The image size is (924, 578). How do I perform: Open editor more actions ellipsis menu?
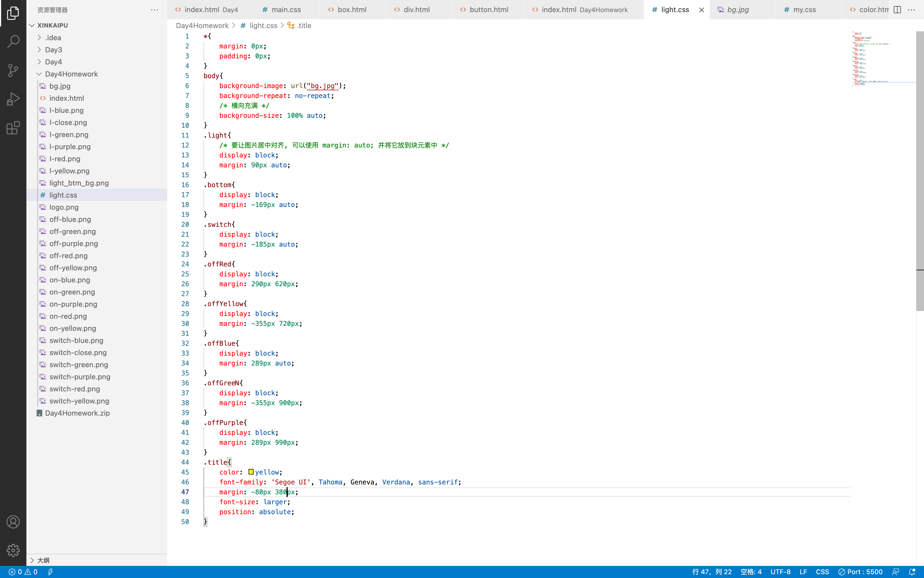click(x=912, y=10)
